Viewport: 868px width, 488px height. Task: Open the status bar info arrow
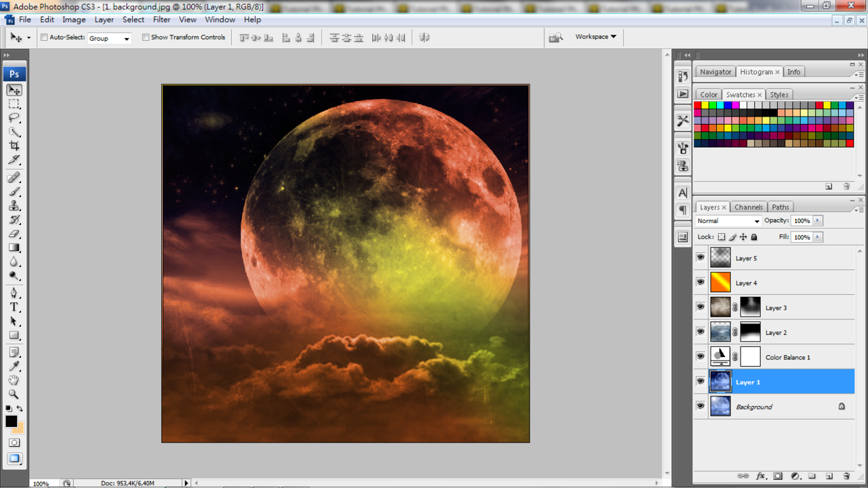point(186,483)
